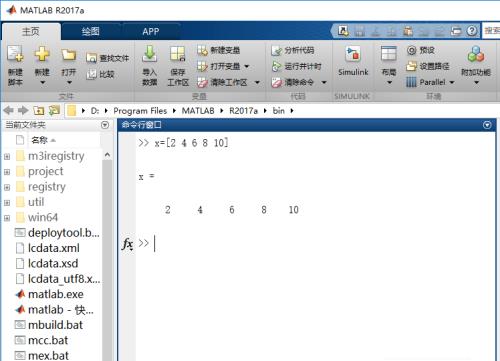Expand the m3iregistry folder

pos(7,156)
